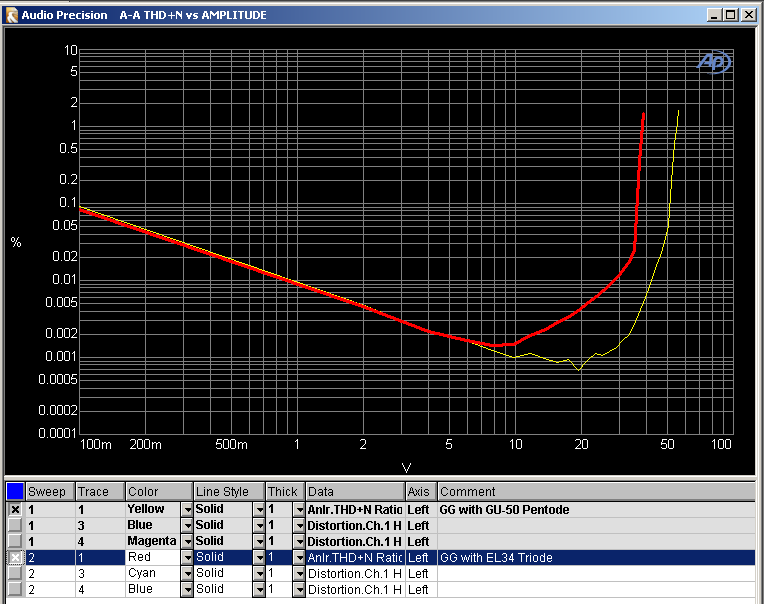Select the 'GG with GU-50 Pentode' comment cell
Image resolution: width=764 pixels, height=604 pixels.
504,509
